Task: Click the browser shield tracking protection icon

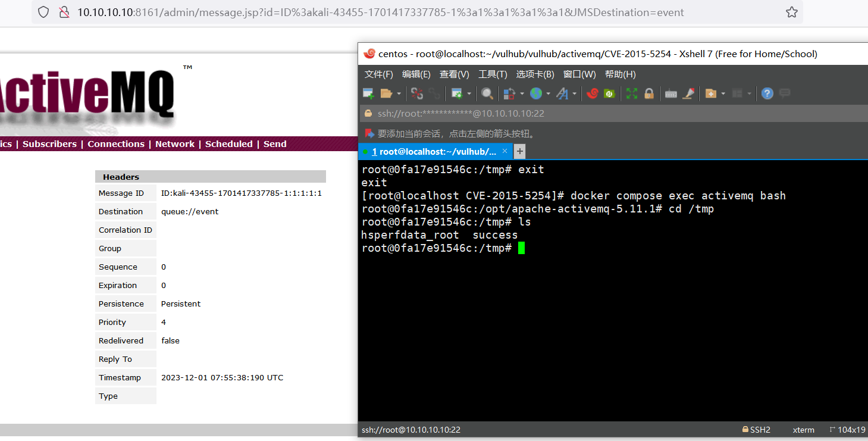Action: pos(43,12)
